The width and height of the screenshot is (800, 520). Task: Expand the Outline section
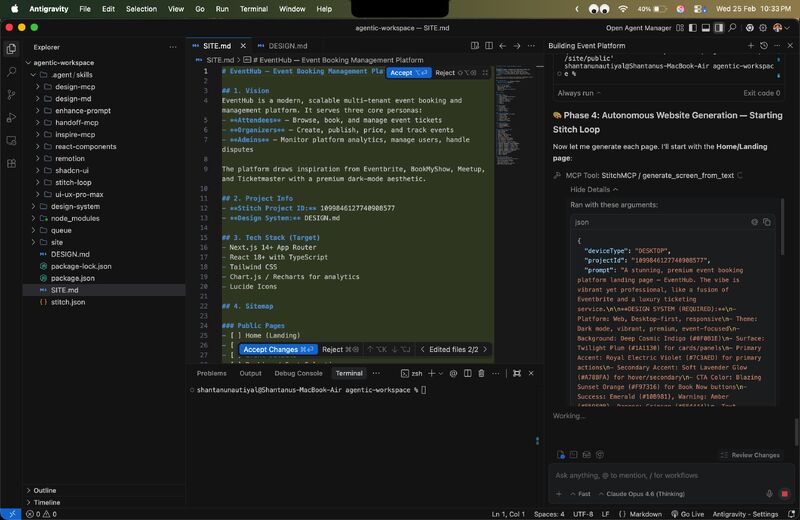(x=44, y=490)
